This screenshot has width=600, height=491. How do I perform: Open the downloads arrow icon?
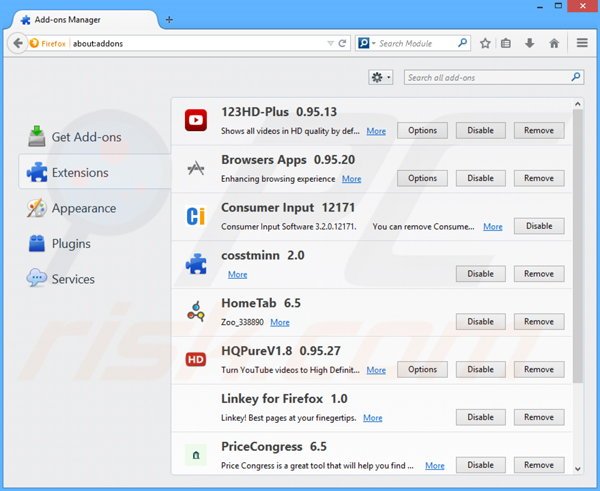click(x=530, y=43)
